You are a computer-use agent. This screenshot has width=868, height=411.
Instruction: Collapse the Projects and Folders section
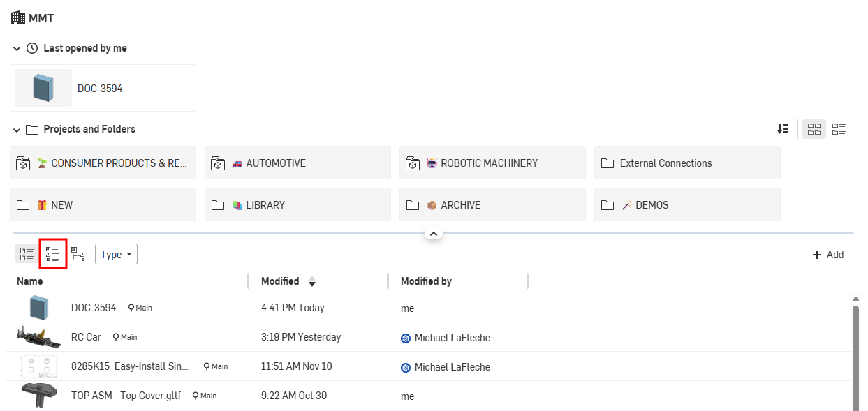coord(15,129)
